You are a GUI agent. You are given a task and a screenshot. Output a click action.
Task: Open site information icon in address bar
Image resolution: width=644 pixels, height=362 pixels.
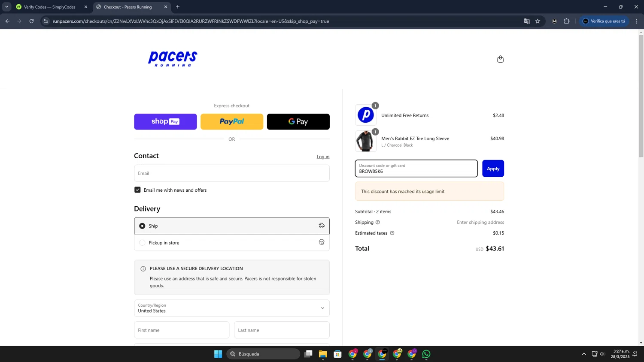(x=46, y=21)
